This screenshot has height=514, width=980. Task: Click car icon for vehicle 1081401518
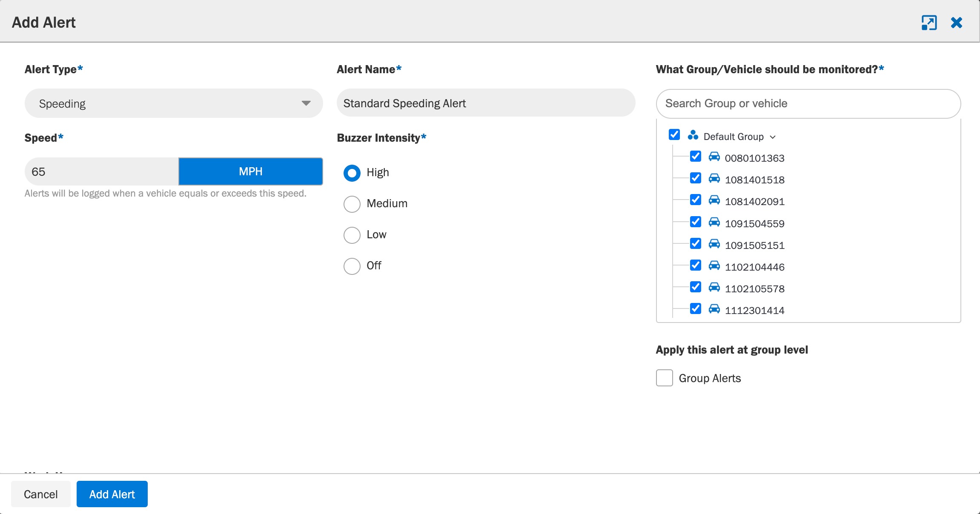tap(714, 178)
